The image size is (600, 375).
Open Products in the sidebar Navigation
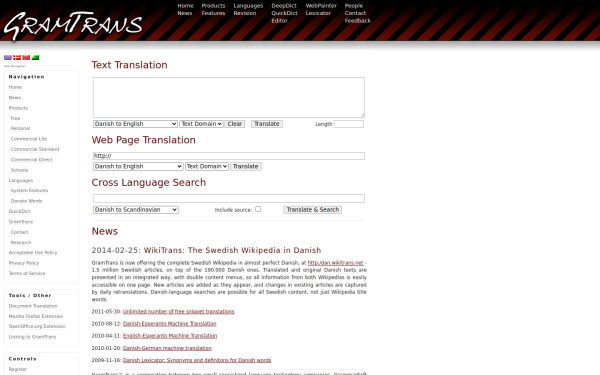(18, 108)
